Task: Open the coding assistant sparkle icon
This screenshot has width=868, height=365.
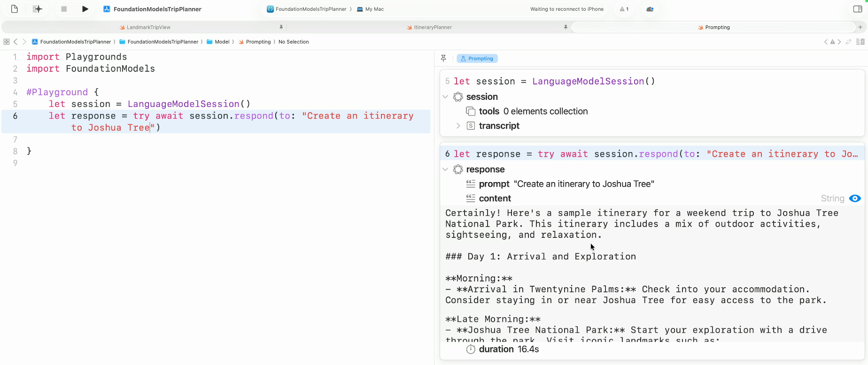Action: point(37,9)
